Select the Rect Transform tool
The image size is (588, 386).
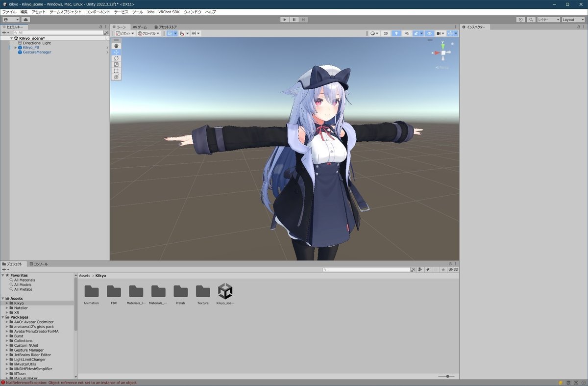116,70
